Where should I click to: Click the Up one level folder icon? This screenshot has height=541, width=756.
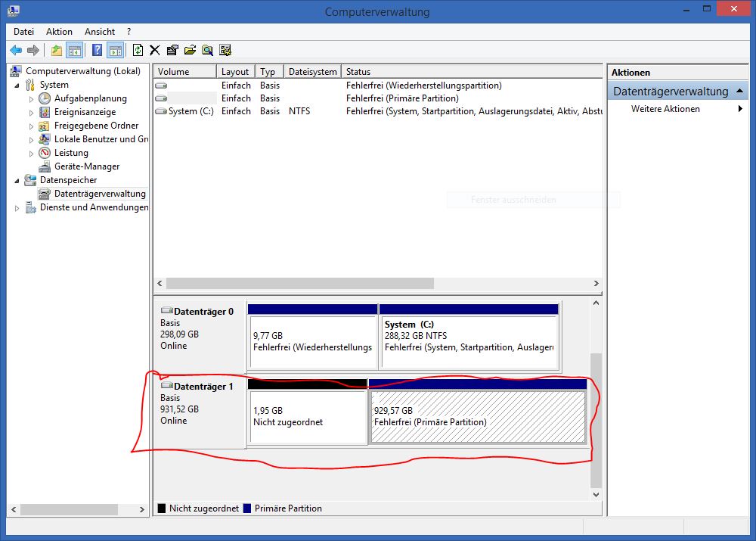coord(57,50)
